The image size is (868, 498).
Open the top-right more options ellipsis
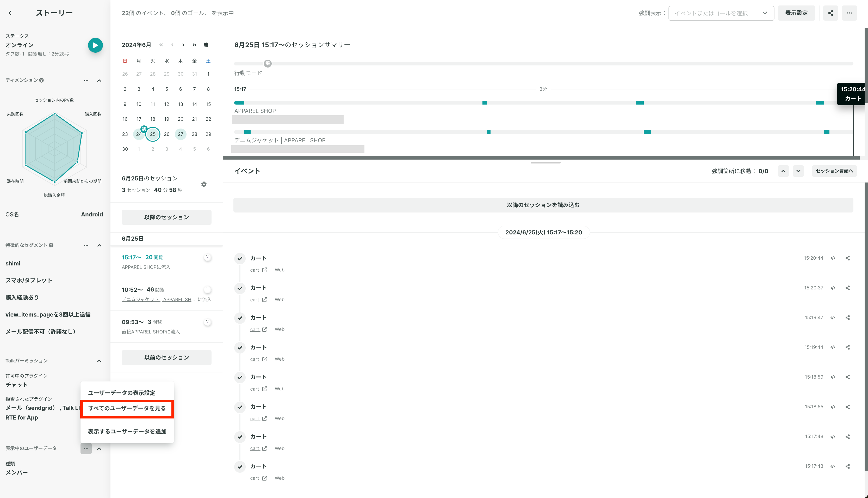click(x=849, y=13)
